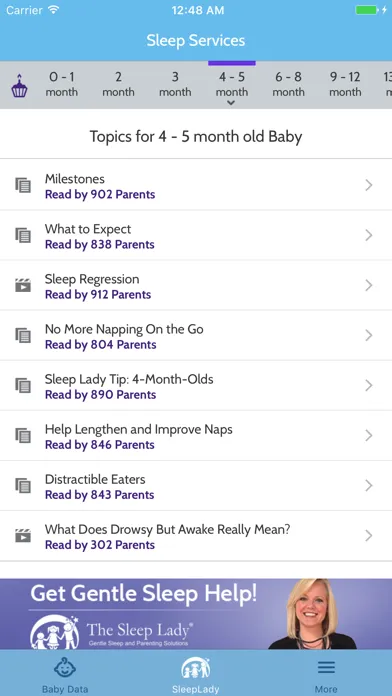
Task: Open the Milestones topic
Action: pyautogui.click(x=196, y=185)
